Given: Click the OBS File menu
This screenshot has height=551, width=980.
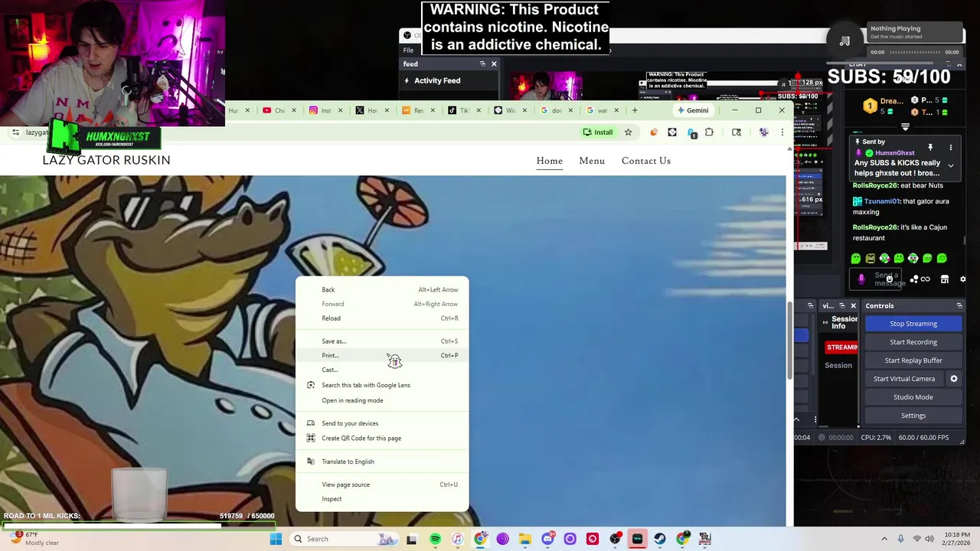Looking at the screenshot, I should [x=408, y=50].
